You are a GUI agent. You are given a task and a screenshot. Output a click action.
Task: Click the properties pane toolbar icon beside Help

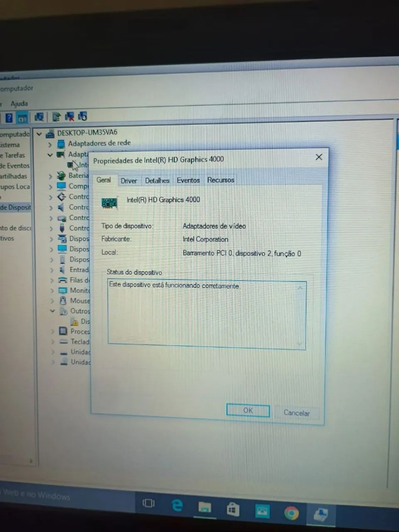click(x=22, y=118)
